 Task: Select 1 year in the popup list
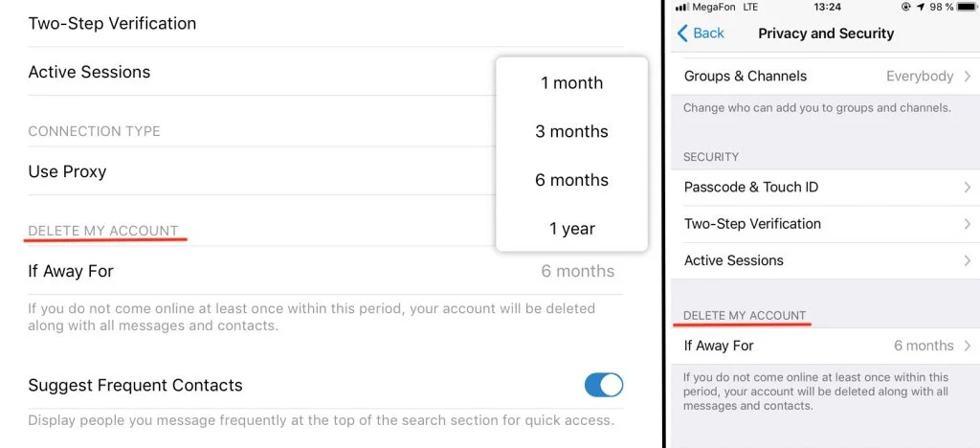pyautogui.click(x=572, y=229)
